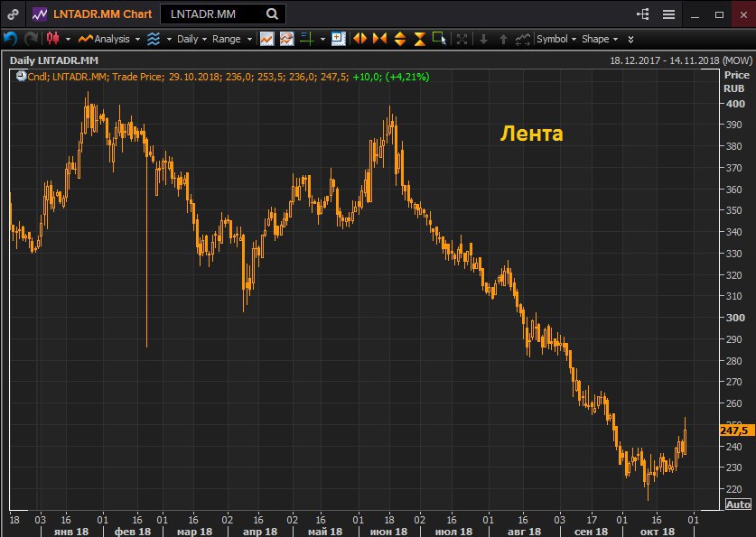Click the greyed fit-to-screen icon
Image resolution: width=756 pixels, height=537 pixels.
pyautogui.click(x=462, y=39)
